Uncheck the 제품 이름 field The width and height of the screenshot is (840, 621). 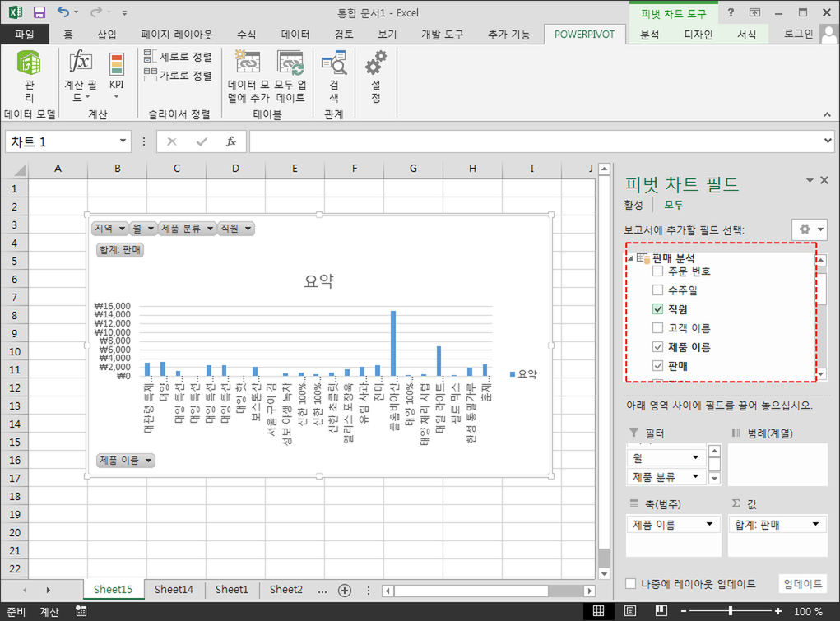658,346
